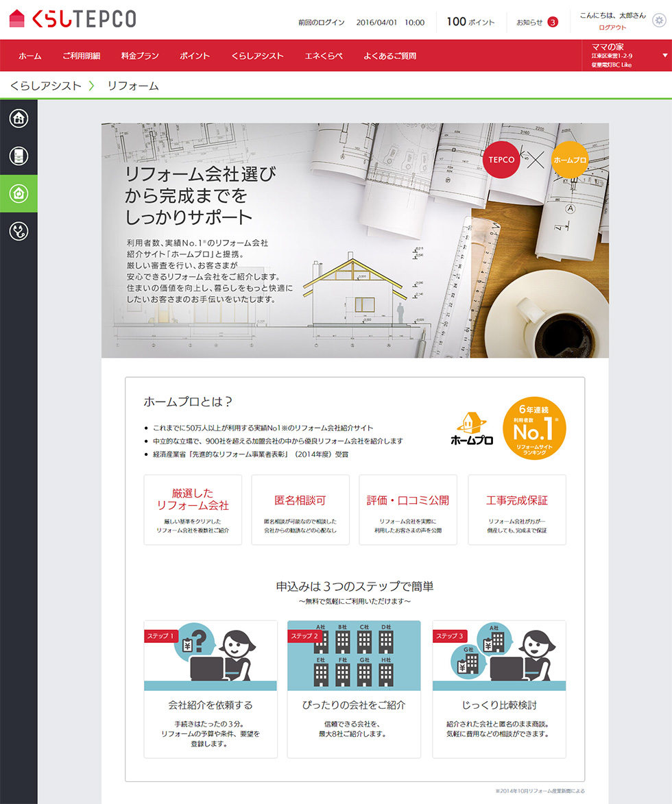Viewport: 672px width, 804px height.
Task: Click the orange ホームプロ circle badge
Action: pos(569,160)
